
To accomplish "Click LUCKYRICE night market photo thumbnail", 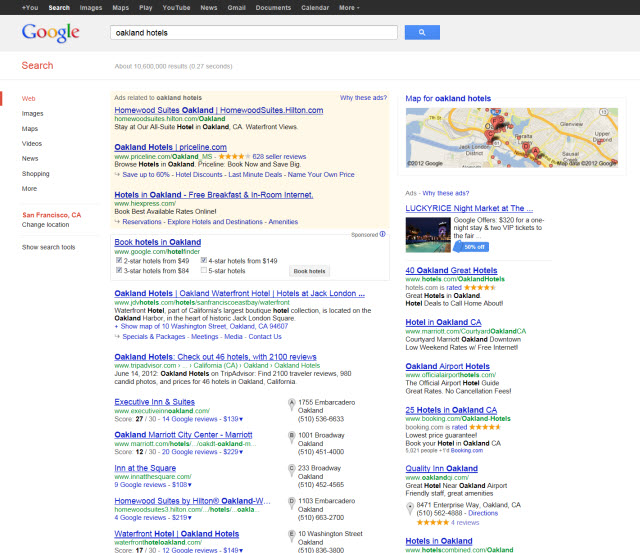I will click(428, 235).
